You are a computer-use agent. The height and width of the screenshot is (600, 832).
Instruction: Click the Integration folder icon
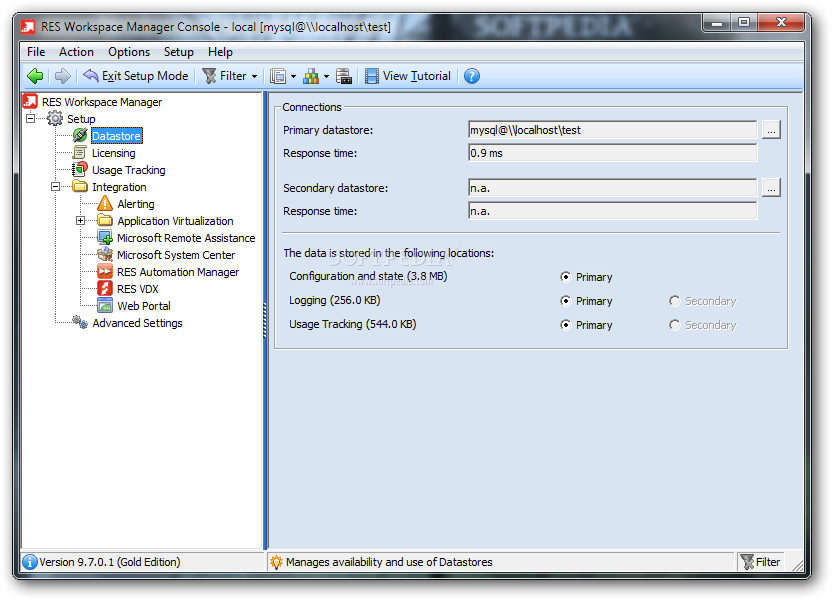tap(80, 186)
